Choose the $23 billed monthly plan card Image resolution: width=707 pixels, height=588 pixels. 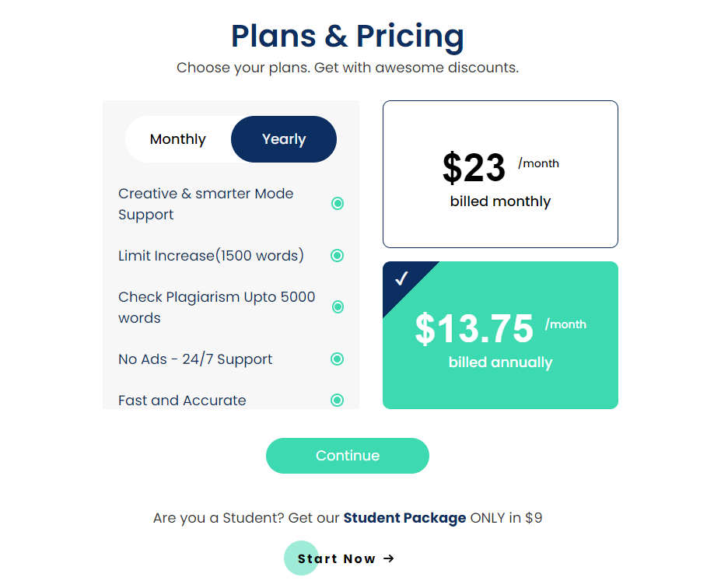pyautogui.click(x=500, y=174)
